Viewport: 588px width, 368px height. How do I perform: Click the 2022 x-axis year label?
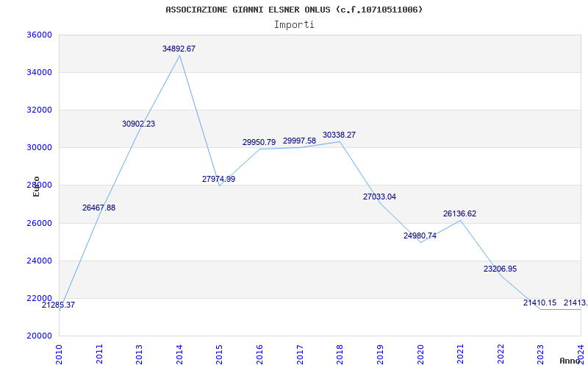(501, 354)
